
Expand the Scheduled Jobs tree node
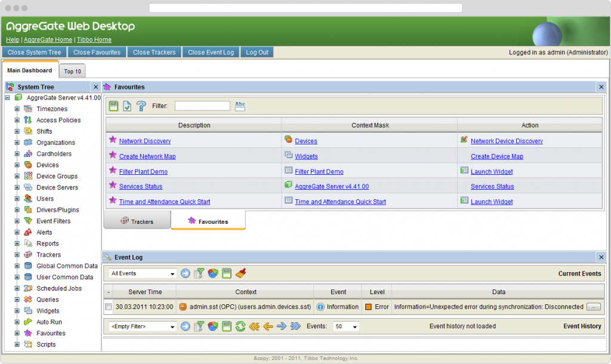coord(17,288)
